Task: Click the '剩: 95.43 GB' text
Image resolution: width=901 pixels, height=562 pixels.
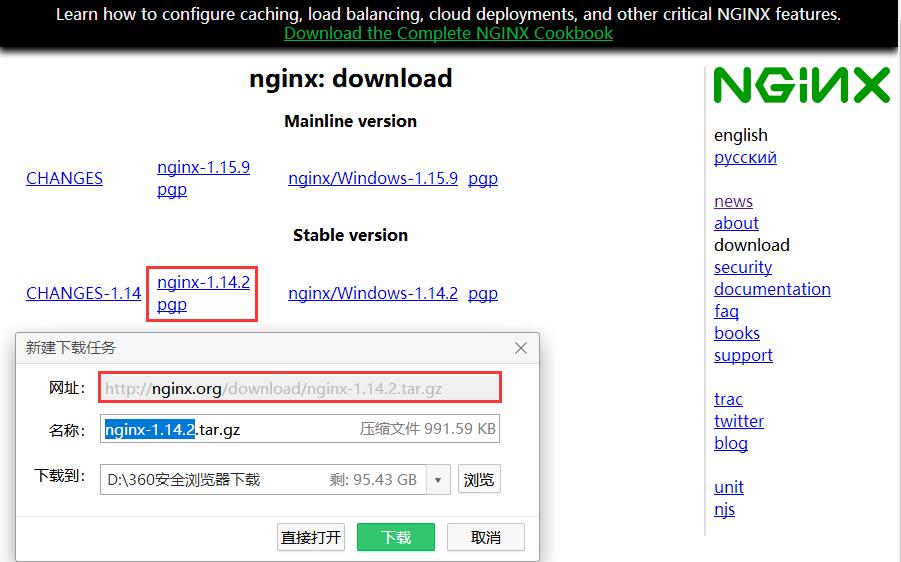Action: [x=373, y=480]
